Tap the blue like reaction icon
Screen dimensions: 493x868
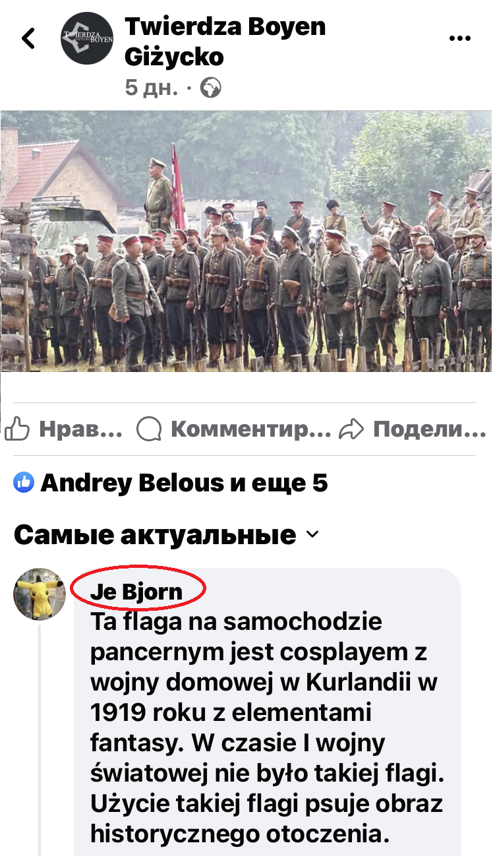24,483
